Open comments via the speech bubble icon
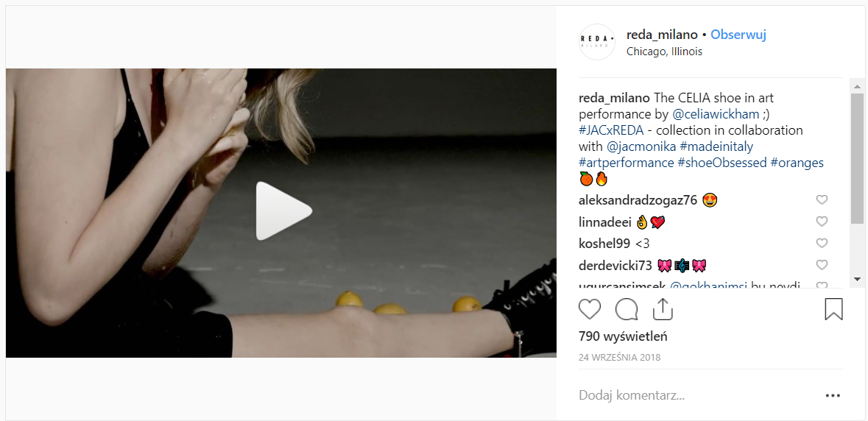 coord(627,309)
